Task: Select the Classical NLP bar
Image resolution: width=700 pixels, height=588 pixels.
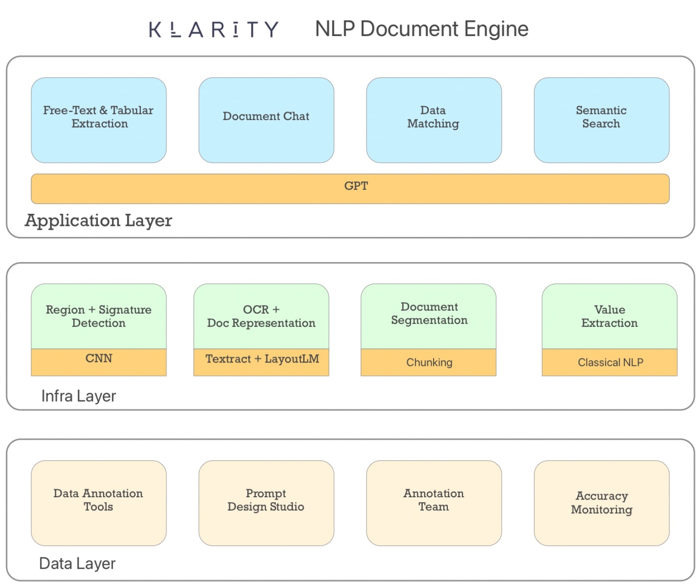Action: [610, 362]
